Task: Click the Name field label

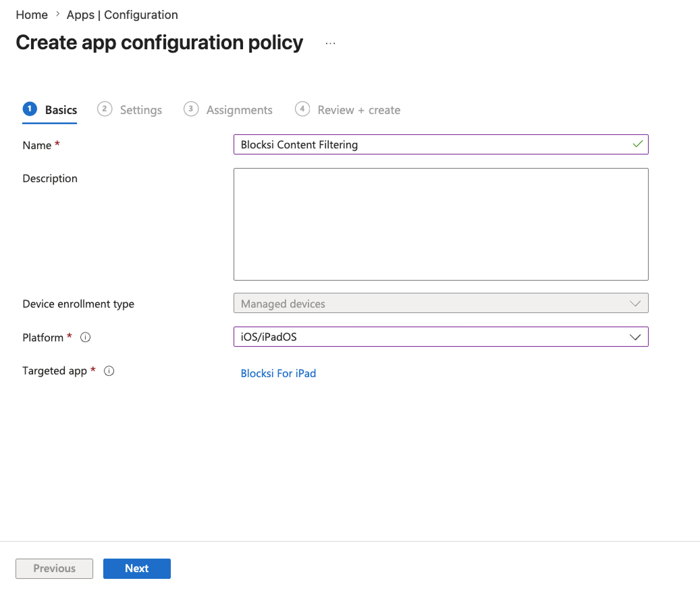Action: (37, 146)
